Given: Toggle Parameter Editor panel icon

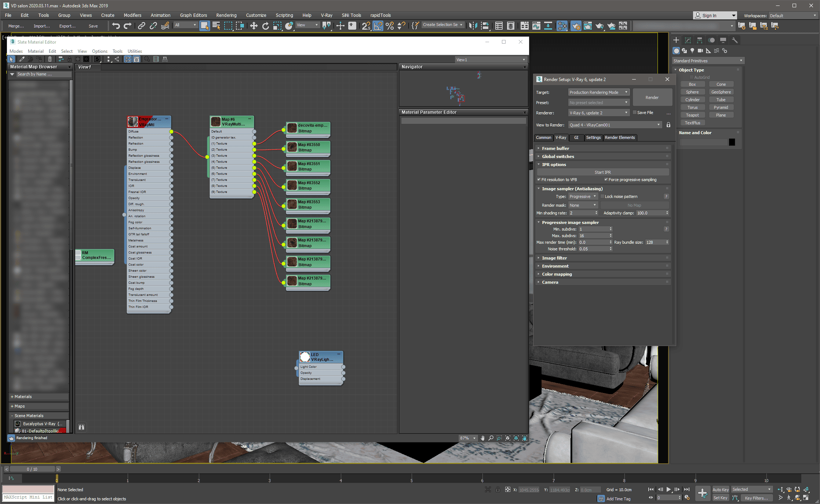Looking at the screenshot, I should point(136,59).
